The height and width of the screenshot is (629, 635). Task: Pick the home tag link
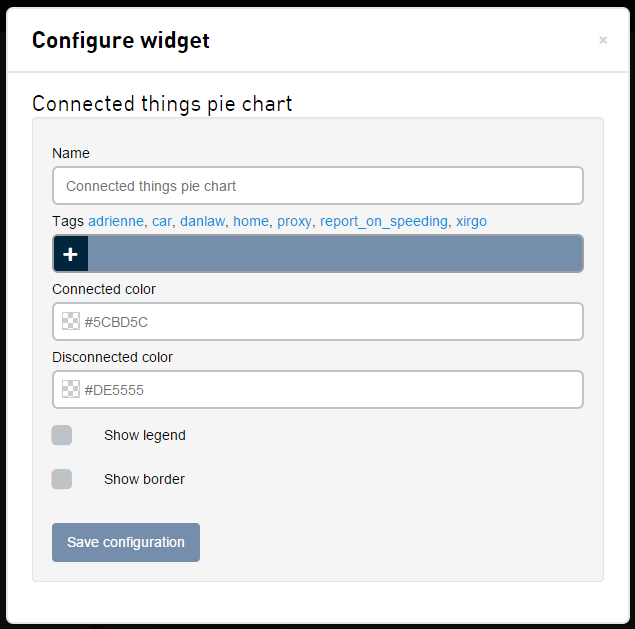click(x=251, y=221)
